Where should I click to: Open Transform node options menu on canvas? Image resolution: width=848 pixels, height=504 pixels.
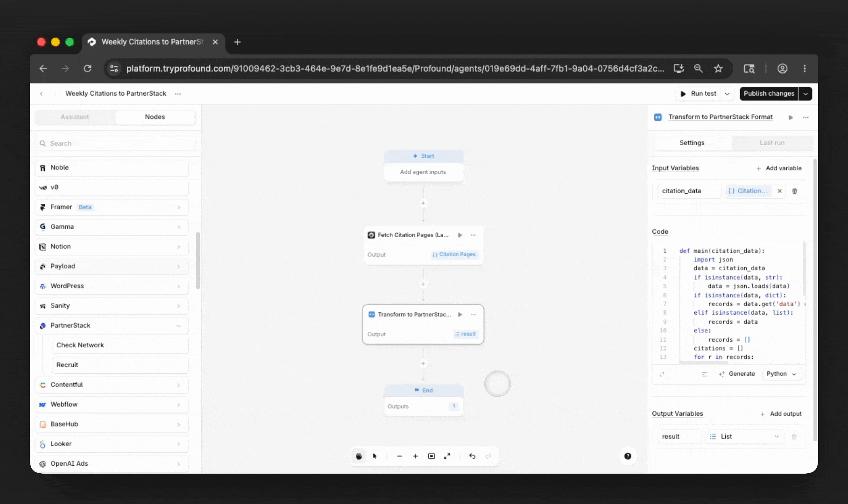click(473, 315)
